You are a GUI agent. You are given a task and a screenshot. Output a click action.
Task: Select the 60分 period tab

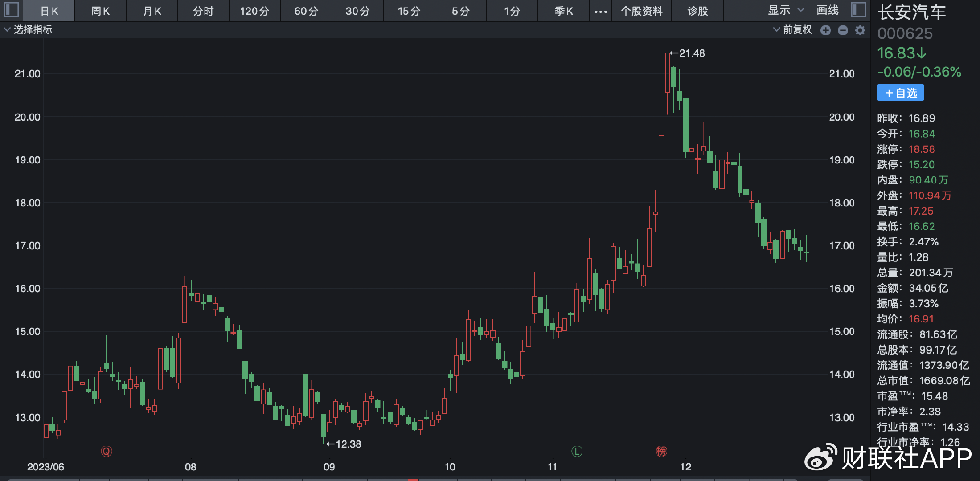pyautogui.click(x=306, y=11)
